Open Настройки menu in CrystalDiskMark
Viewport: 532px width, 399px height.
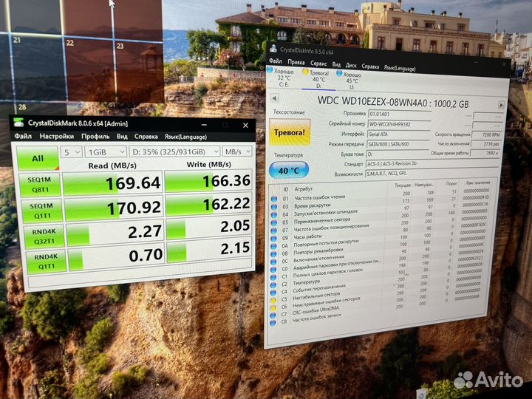(x=56, y=136)
